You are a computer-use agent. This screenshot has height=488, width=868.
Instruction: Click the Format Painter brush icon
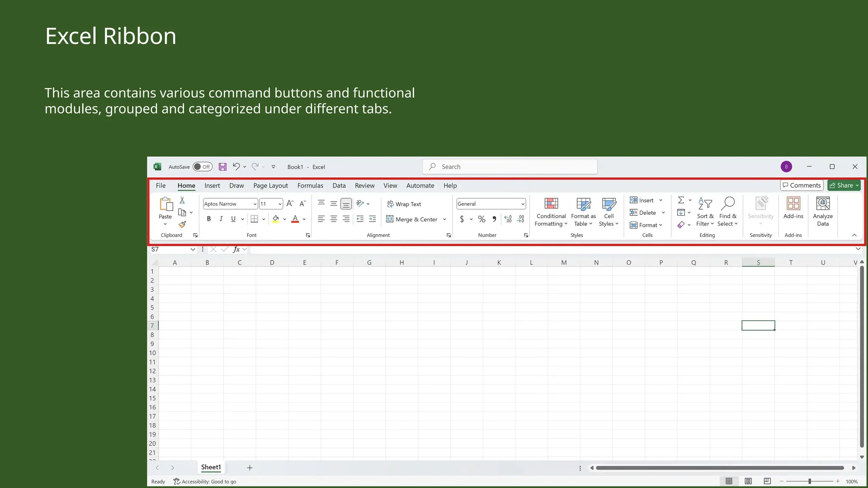click(182, 225)
